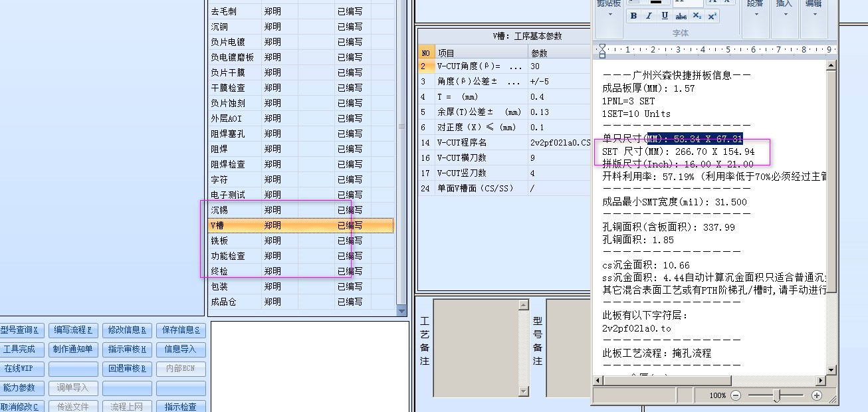Click the 项目 column header
868x412 pixels.
pyautogui.click(x=481, y=53)
